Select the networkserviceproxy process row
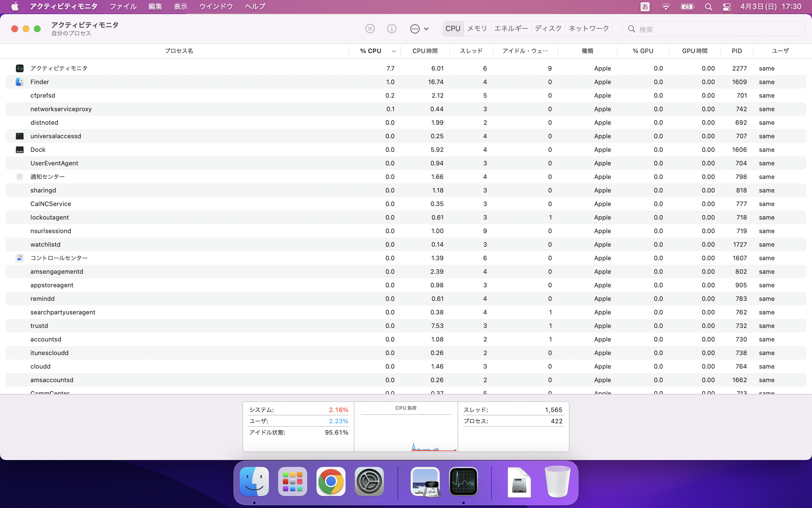Viewport: 812px width, 508px height. pyautogui.click(x=406, y=109)
